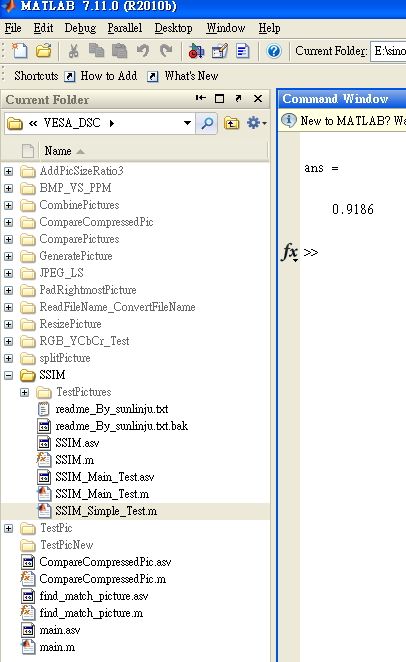Click the Open file toolbar icon
Screen dimensions: 406x662
coord(43,51)
